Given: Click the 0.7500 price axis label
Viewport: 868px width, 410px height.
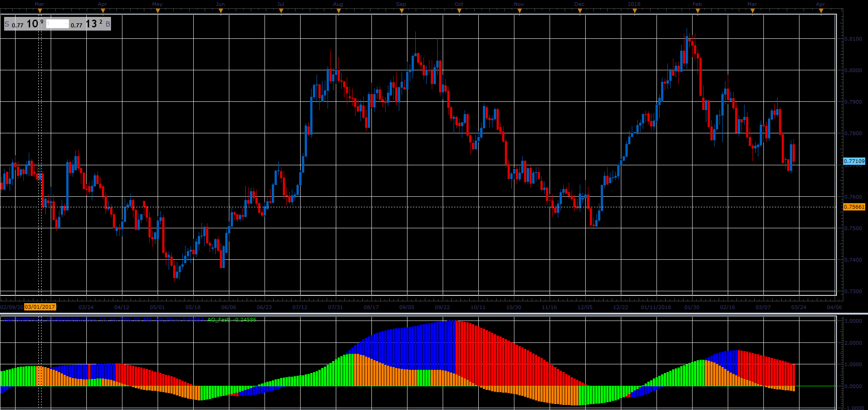Looking at the screenshot, I should click(853, 228).
